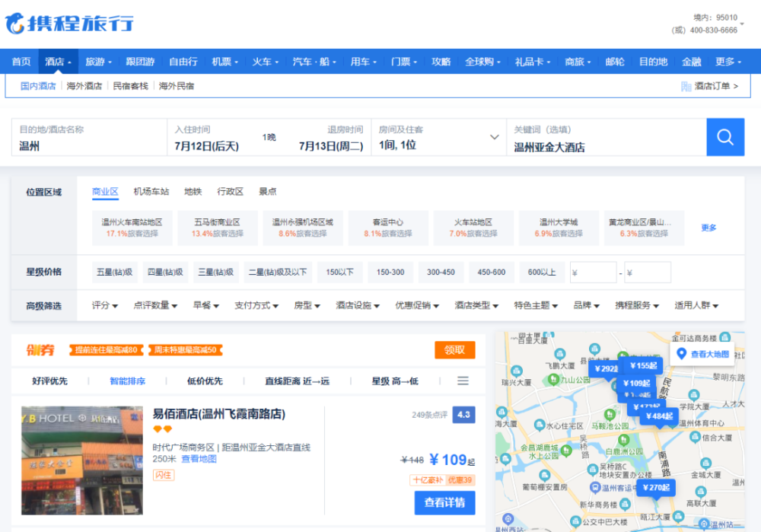Viewport: 761px width, 532px height.
Task: Toggle the 四星(钻)级 star filter
Action: pos(165,272)
